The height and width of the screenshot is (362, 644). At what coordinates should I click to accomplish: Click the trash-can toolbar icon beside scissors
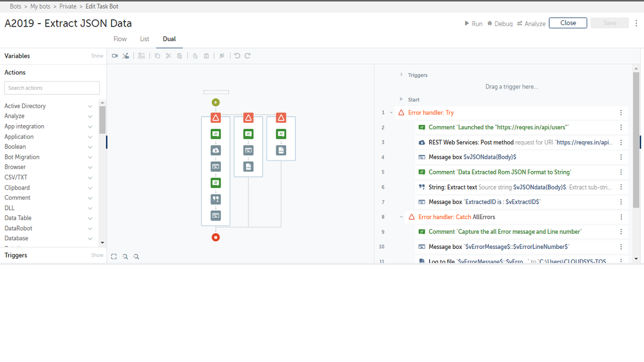pyautogui.click(x=180, y=56)
